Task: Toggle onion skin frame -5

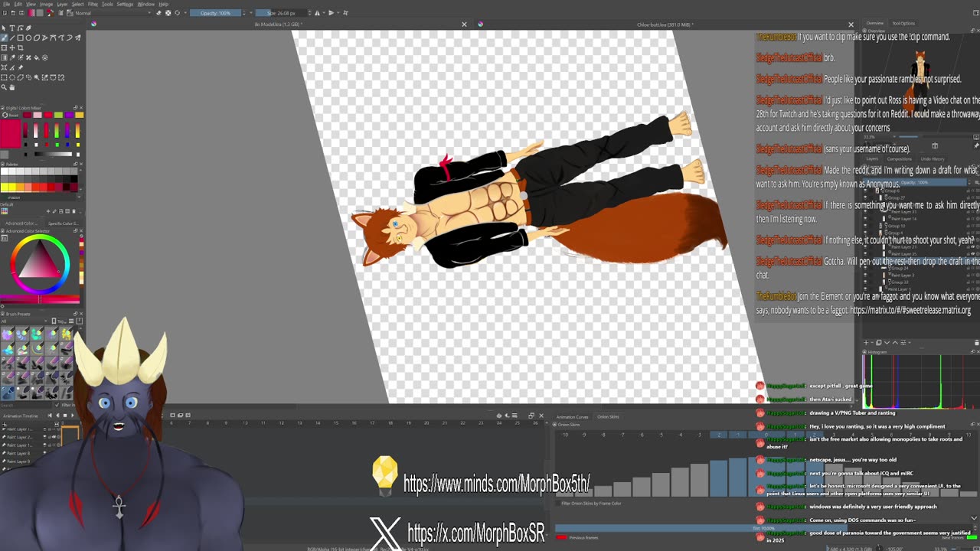Action: point(661,435)
